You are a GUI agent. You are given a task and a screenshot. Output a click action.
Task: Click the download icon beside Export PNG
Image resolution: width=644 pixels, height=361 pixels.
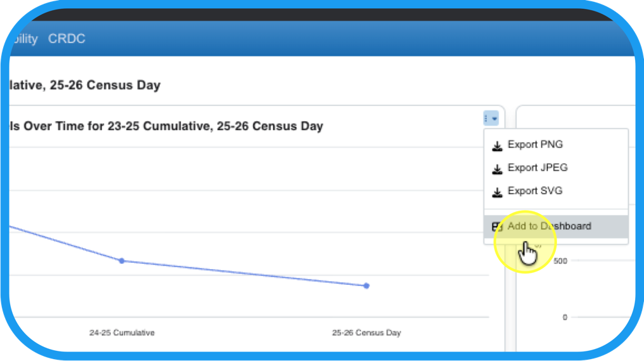497,146
